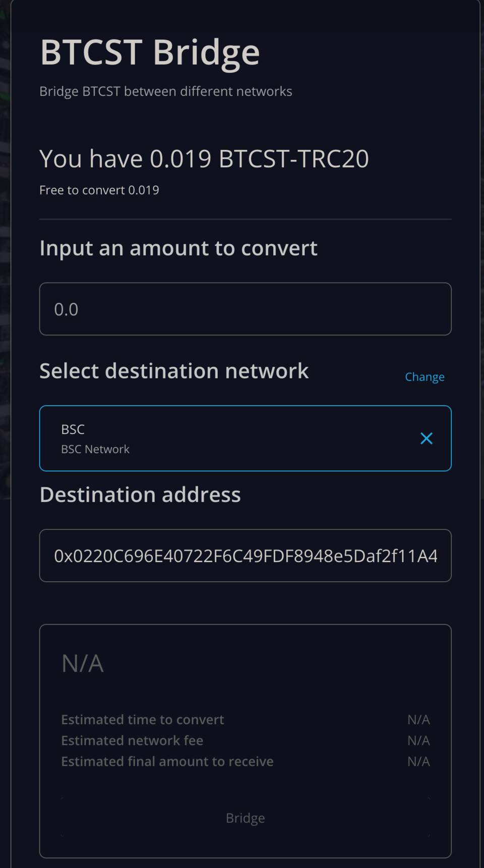
Task: Clear the selected BSC network with X
Action: [426, 439]
